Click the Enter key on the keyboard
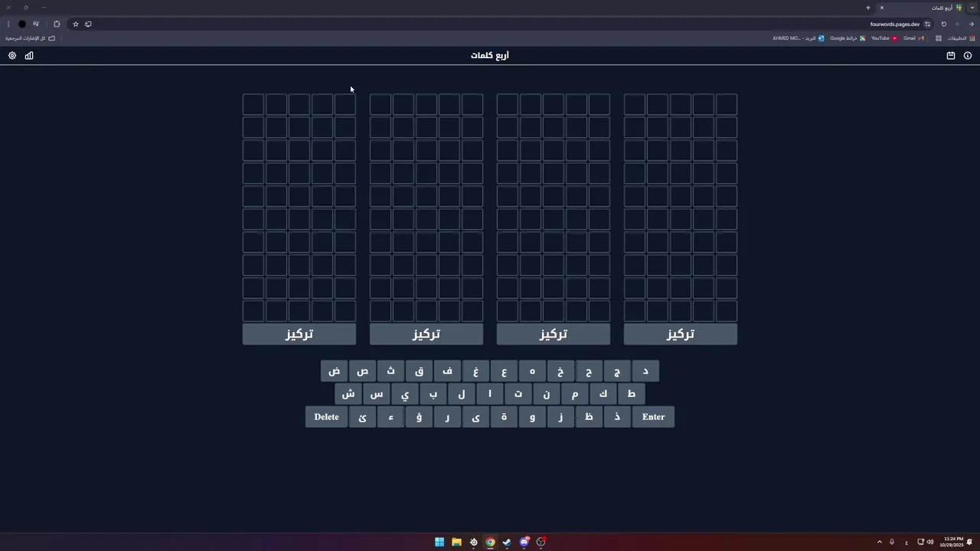Screen dimensions: 980x551 click(653, 417)
